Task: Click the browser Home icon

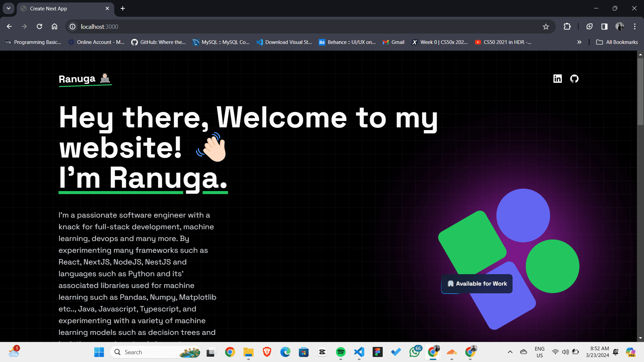Action: coord(54,26)
